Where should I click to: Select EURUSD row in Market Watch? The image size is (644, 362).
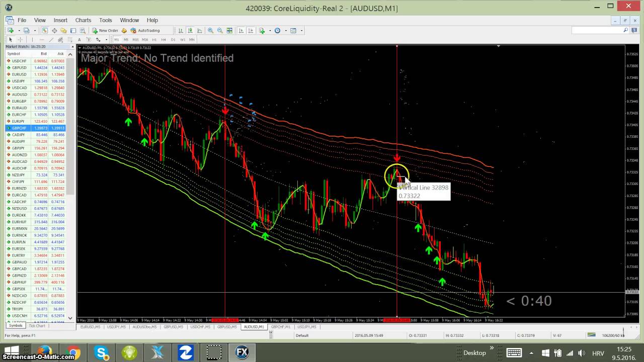pyautogui.click(x=35, y=74)
